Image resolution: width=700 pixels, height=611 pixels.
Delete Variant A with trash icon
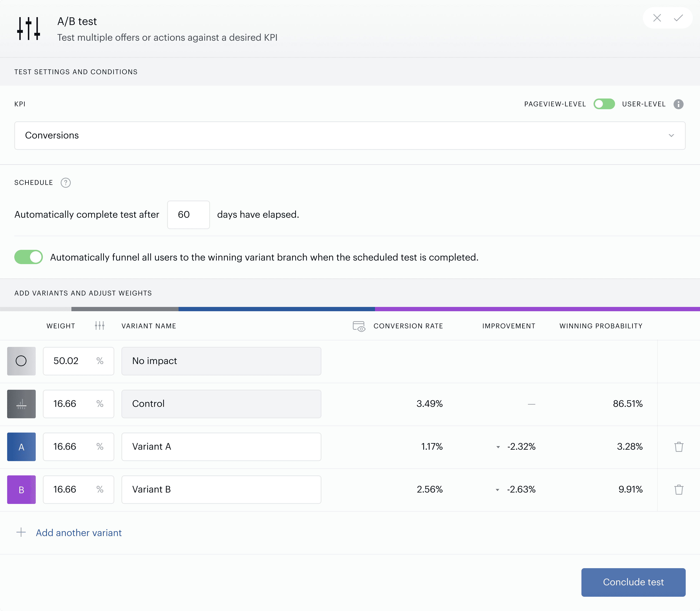[x=679, y=447]
